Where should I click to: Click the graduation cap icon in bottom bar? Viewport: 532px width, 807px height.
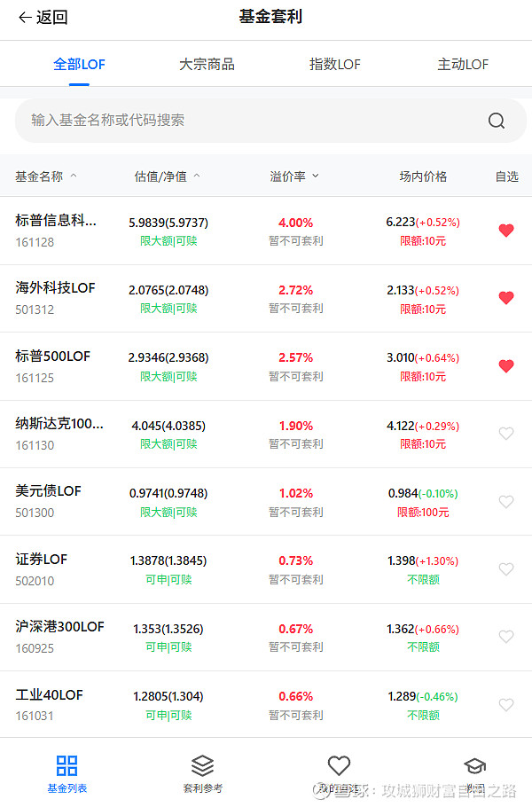coord(474,765)
